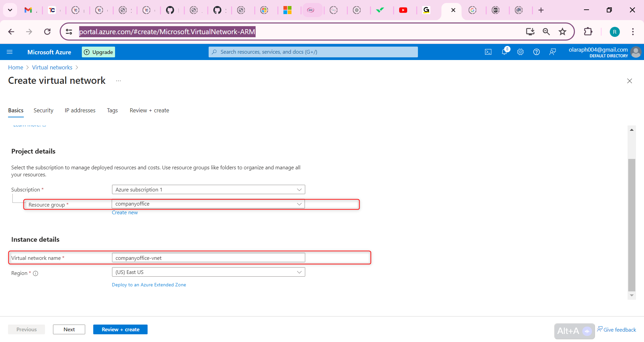Viewport: 644px width, 342px height.
Task: Click the form scrollbar down arrow
Action: pos(632,295)
